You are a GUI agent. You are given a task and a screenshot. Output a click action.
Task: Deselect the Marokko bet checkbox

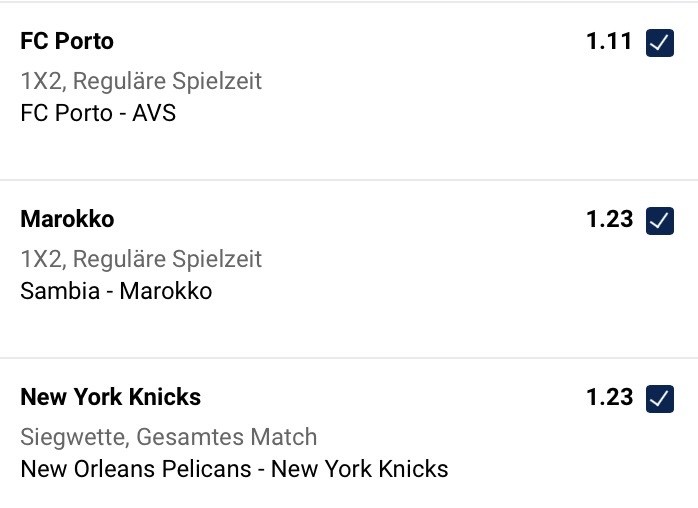tap(659, 221)
